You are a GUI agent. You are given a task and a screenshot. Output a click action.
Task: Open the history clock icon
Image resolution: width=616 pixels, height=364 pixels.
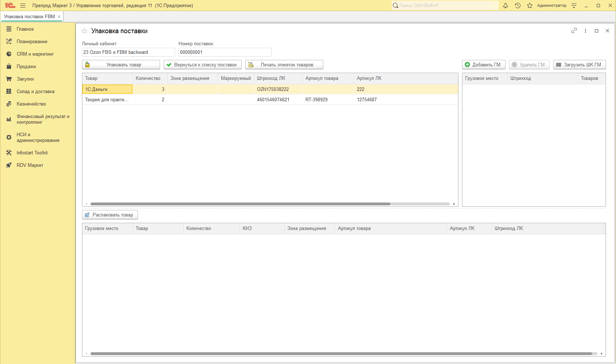(518, 5)
